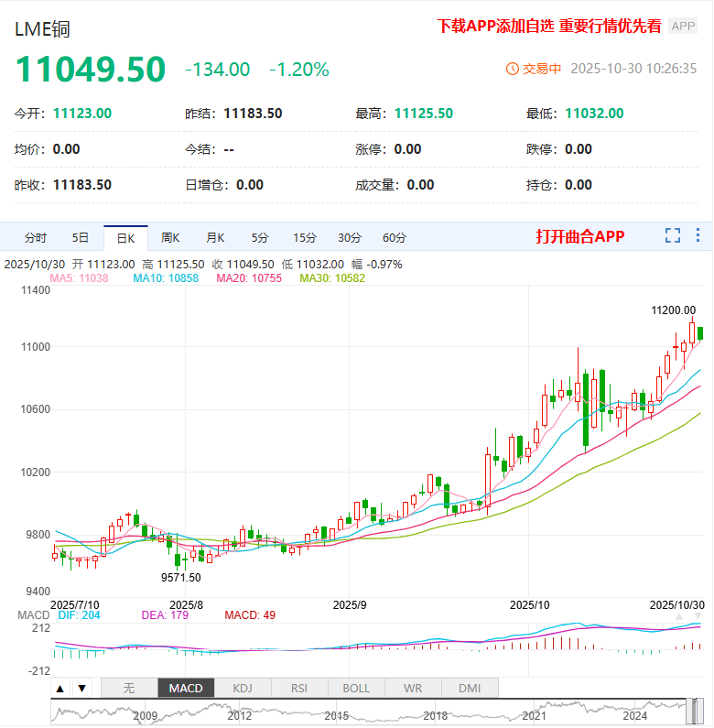The width and height of the screenshot is (714, 728).
Task: Click the 打开曲合APP link
Action: click(x=579, y=236)
